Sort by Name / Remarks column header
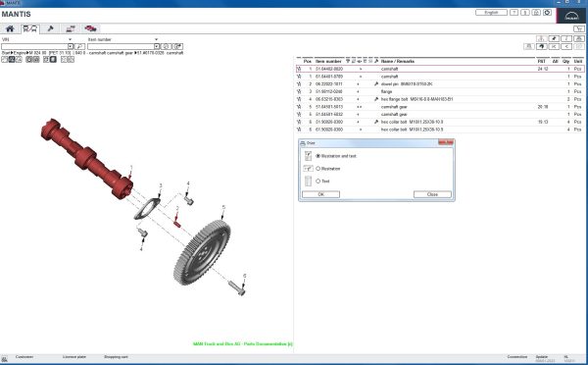 click(398, 61)
